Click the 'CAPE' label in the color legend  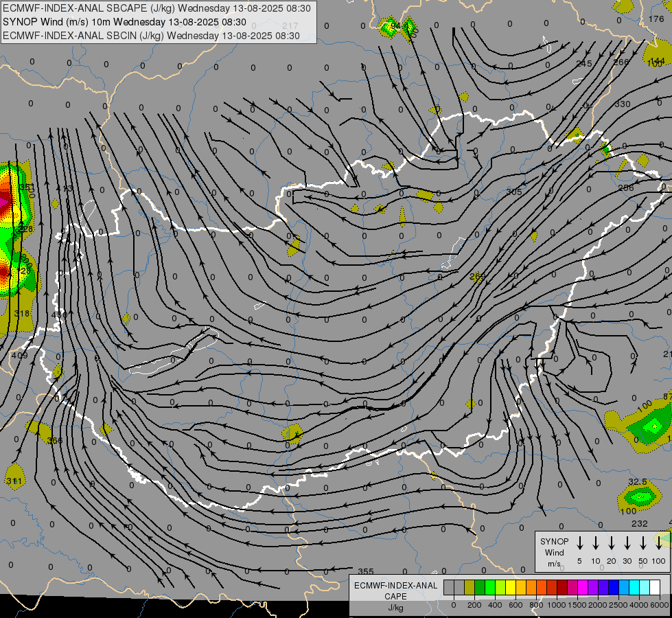[x=395, y=597]
